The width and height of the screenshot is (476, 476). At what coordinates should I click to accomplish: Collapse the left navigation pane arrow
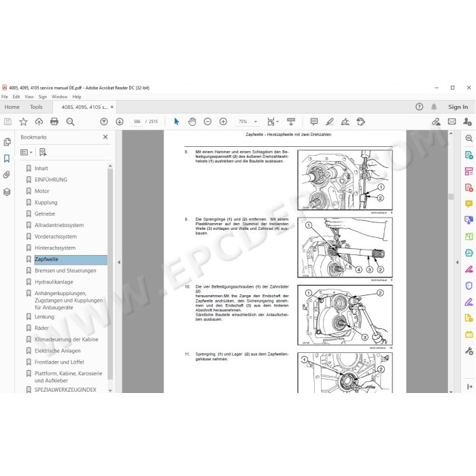coord(119,262)
